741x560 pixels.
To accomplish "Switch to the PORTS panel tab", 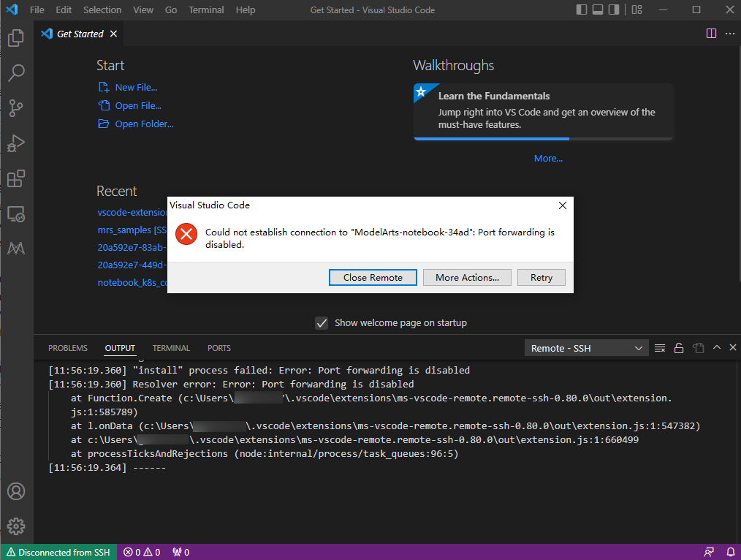I will pos(218,348).
